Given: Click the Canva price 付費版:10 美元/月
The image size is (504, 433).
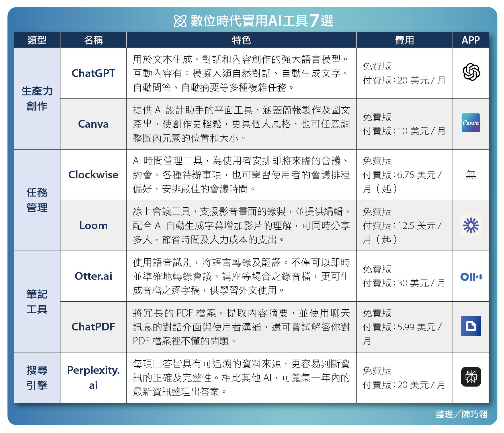Looking at the screenshot, I should (x=404, y=131).
